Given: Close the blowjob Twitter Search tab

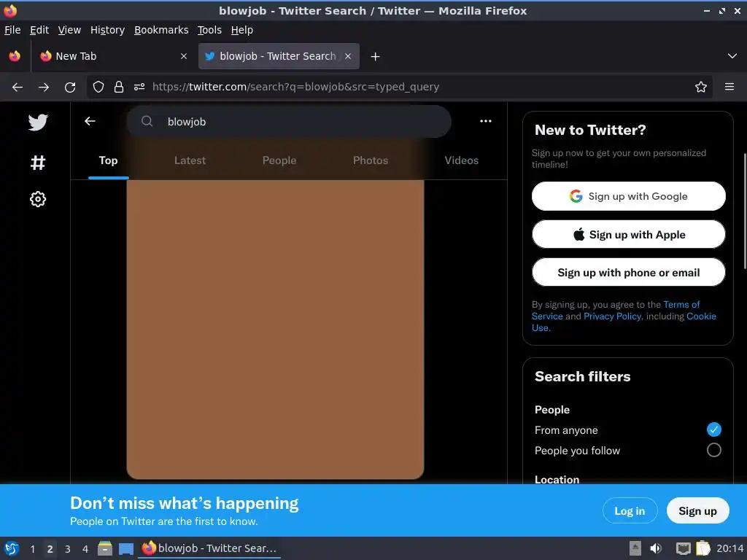Looking at the screenshot, I should point(348,56).
